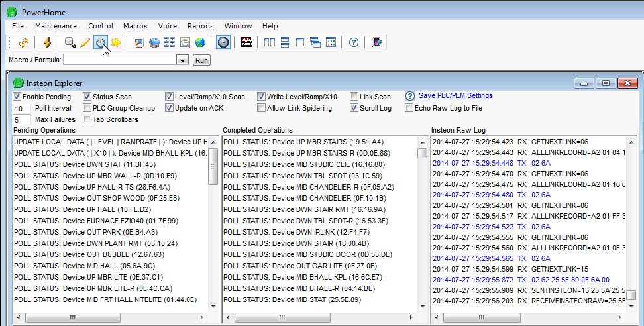
Task: Click the magnifying glass toolbar icon
Action: pyautogui.click(x=70, y=42)
